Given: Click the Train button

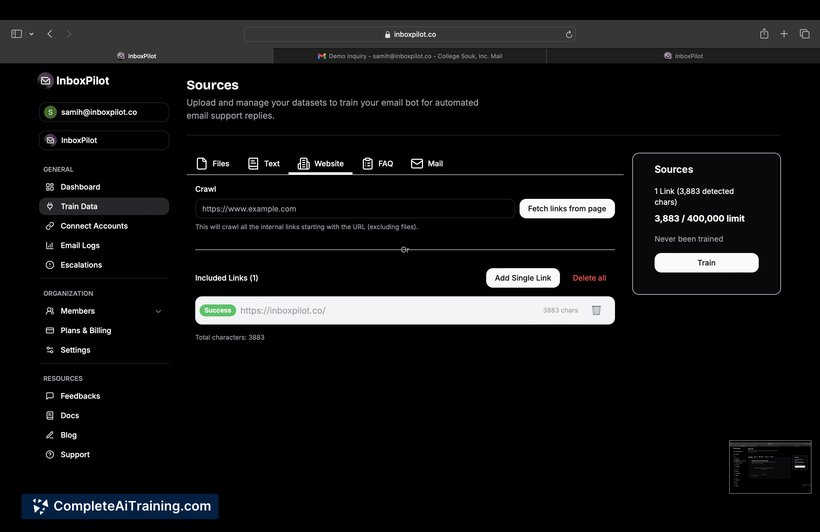Looking at the screenshot, I should 707,263.
